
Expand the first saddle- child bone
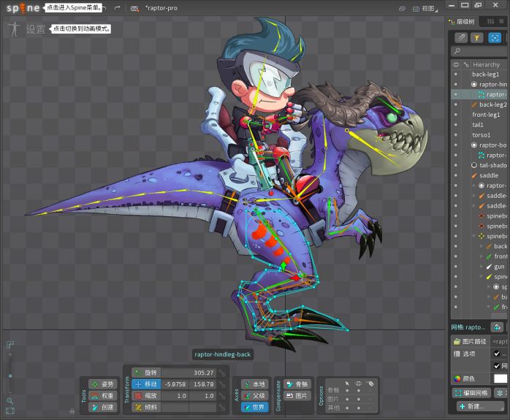tap(474, 196)
